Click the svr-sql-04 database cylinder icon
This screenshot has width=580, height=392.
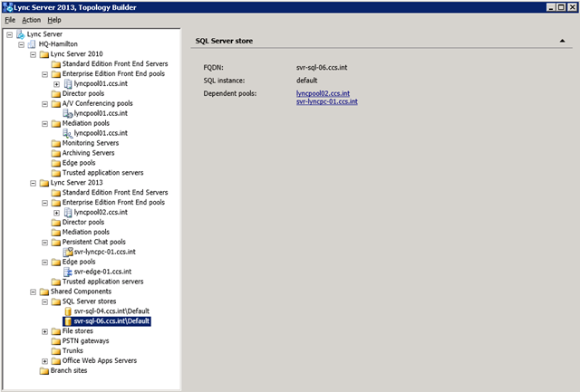point(68,311)
